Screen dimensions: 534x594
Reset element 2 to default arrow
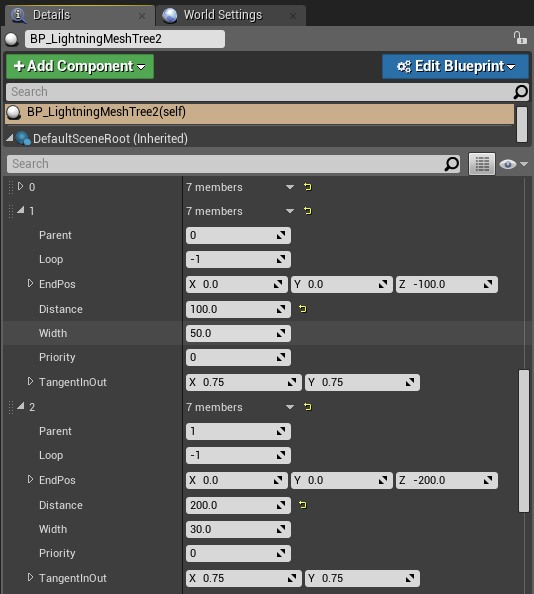point(308,407)
